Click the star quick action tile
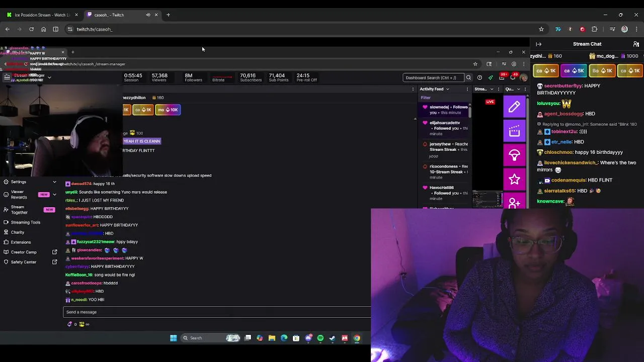Screen dimensions: 644x362 point(514,179)
